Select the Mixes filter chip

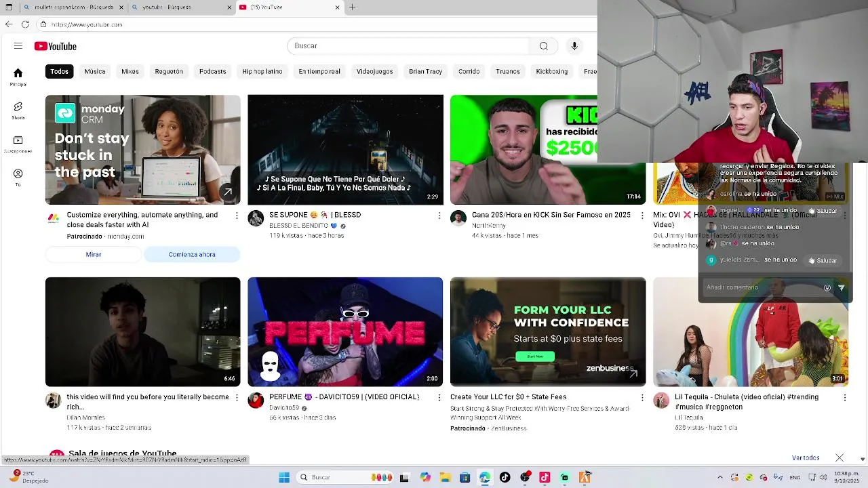(130, 71)
